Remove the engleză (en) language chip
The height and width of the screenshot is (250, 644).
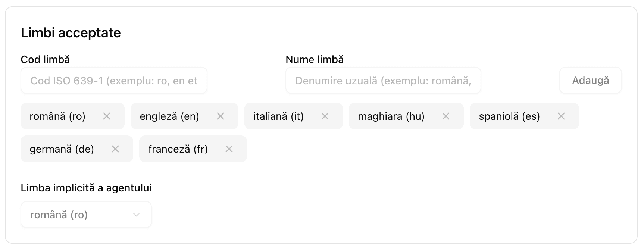tap(221, 116)
